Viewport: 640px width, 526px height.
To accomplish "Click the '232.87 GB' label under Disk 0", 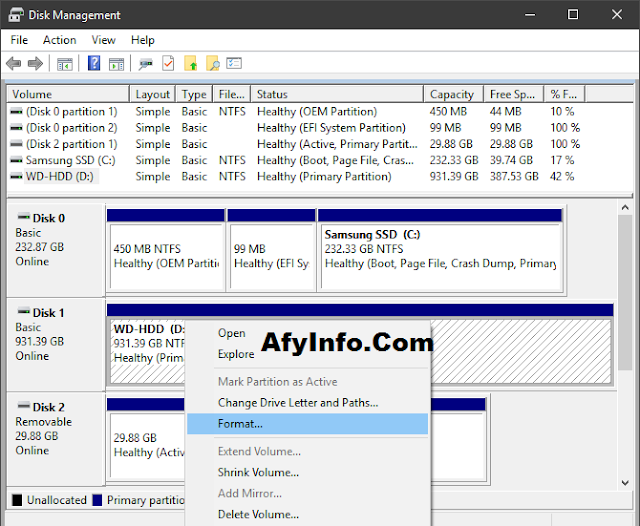I will pos(40,247).
